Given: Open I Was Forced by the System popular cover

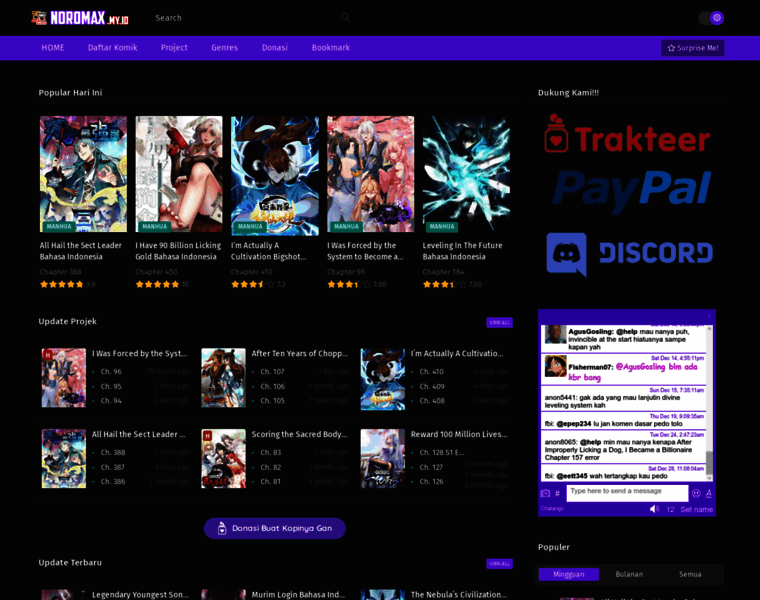Looking at the screenshot, I should [x=370, y=174].
